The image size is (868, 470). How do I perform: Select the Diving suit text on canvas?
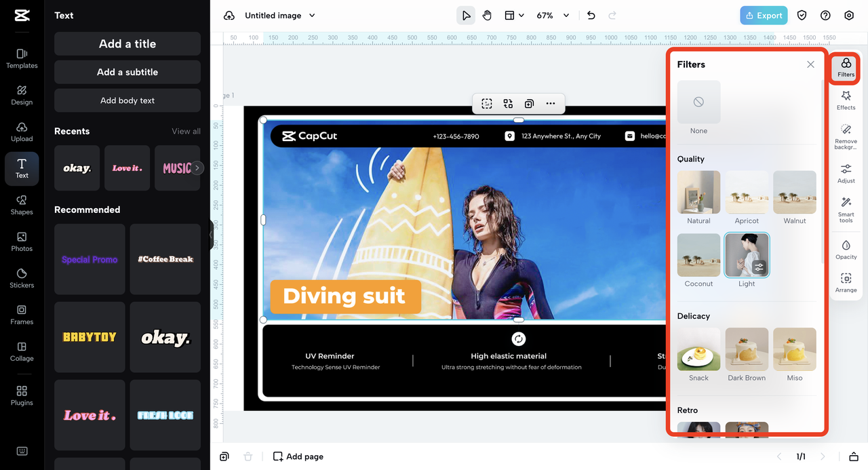coord(344,296)
